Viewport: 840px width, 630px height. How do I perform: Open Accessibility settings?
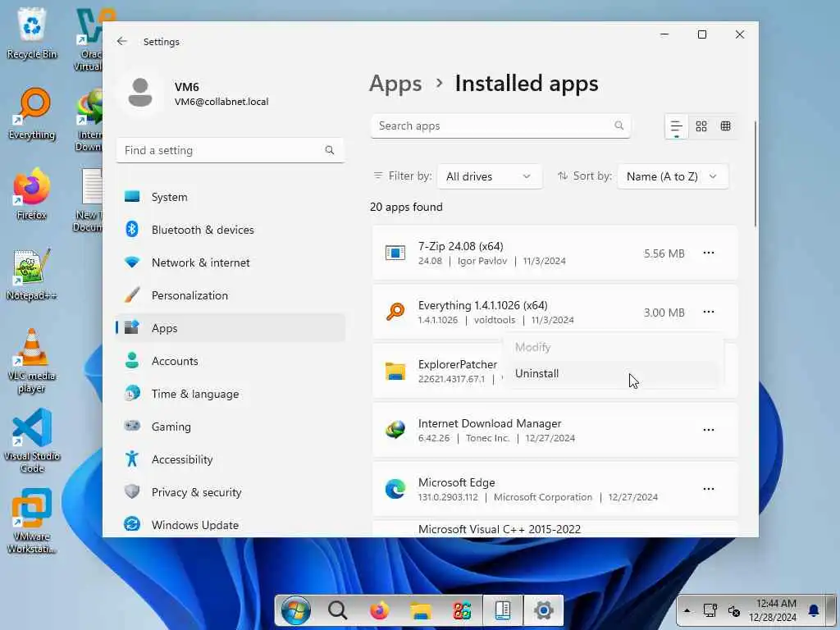tap(231, 459)
